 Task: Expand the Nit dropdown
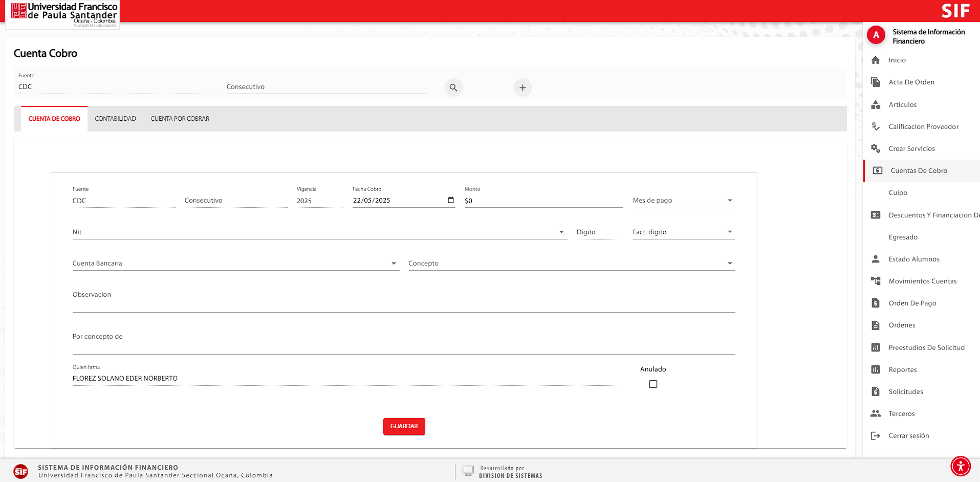click(x=320, y=232)
